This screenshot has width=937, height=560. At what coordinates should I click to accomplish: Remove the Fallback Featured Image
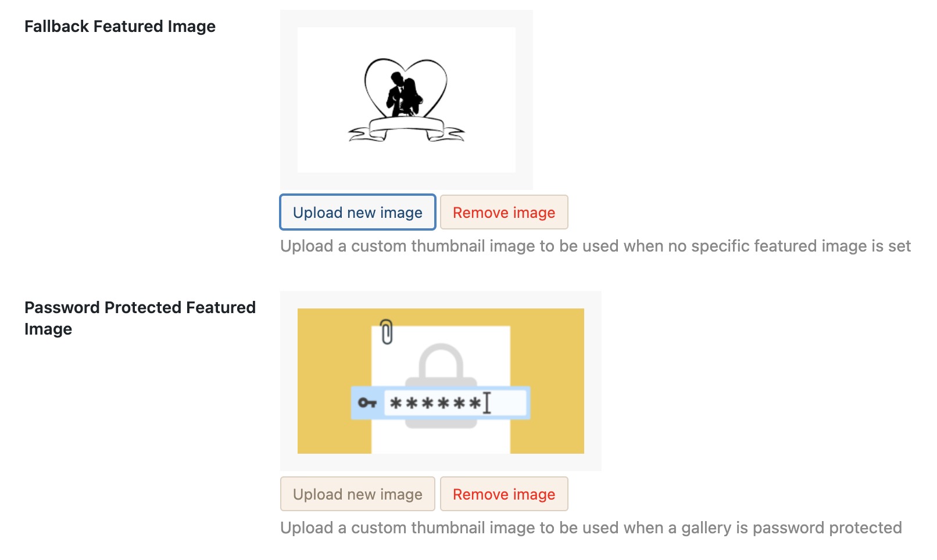(x=504, y=212)
